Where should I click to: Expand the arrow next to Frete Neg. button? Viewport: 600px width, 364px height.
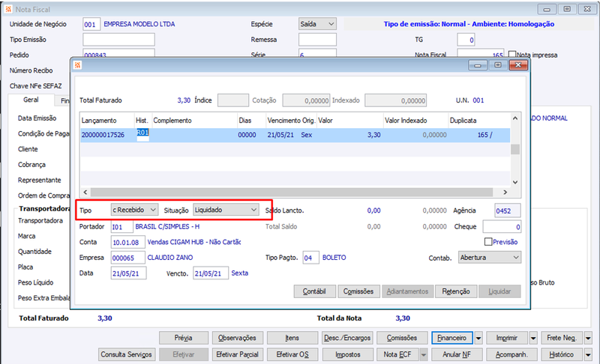pyautogui.click(x=588, y=338)
